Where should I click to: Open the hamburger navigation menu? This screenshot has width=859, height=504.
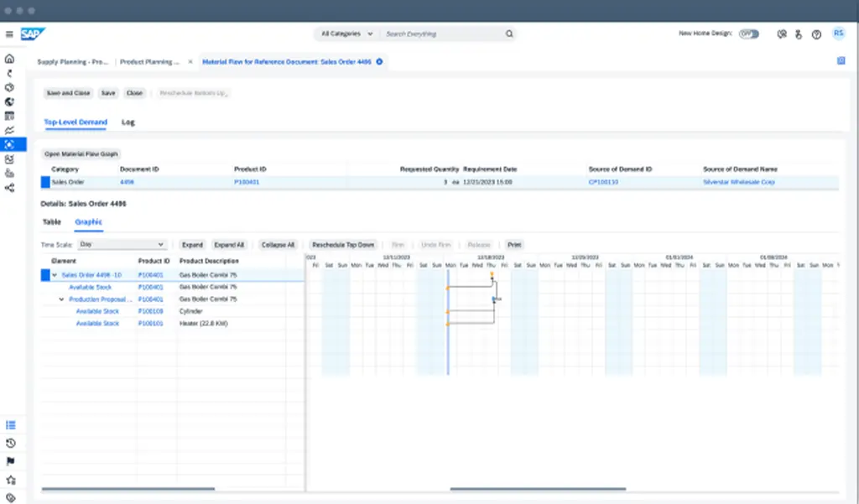9,34
